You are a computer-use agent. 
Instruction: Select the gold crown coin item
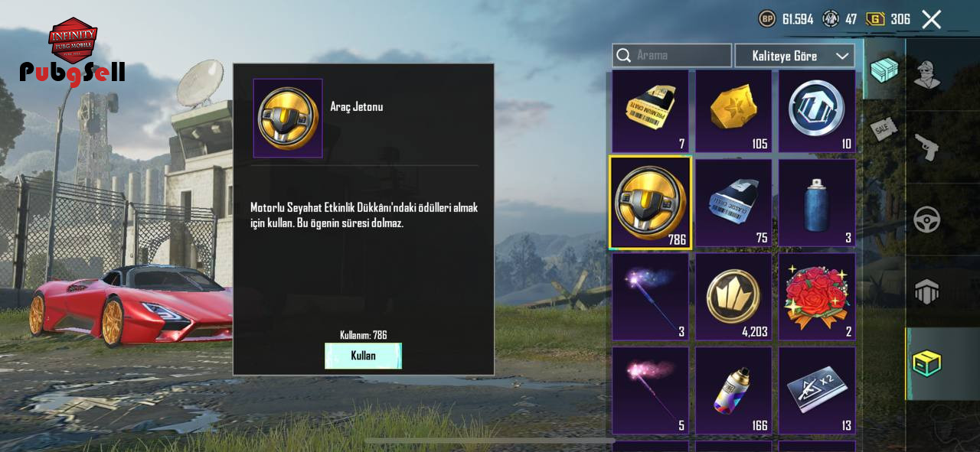click(x=733, y=297)
